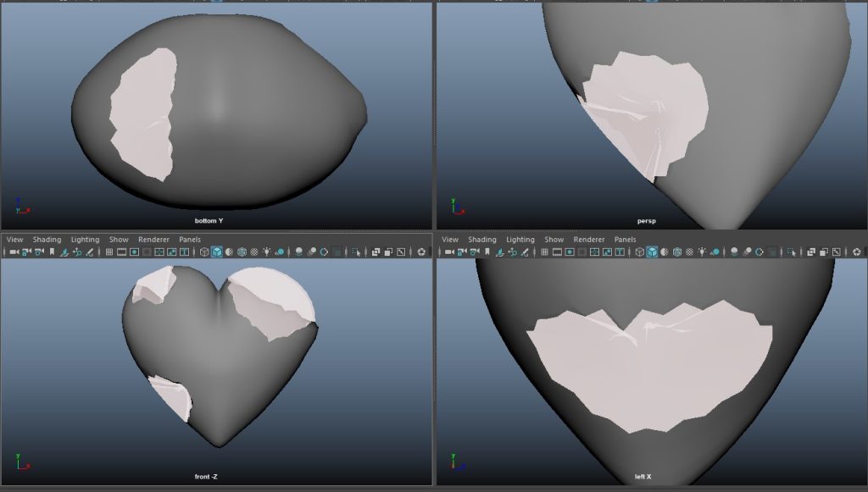Toggle Film Gate in front -Z panel toolbar
Image resolution: width=868 pixels, height=492 pixels.
pos(121,252)
